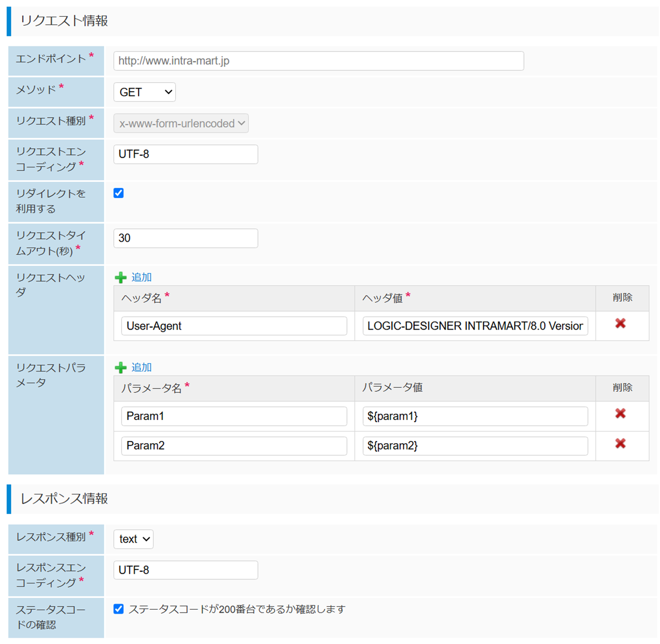This screenshot has height=644, width=660.
Task: Edit the ${param2} parameter value field
Action: pyautogui.click(x=475, y=446)
